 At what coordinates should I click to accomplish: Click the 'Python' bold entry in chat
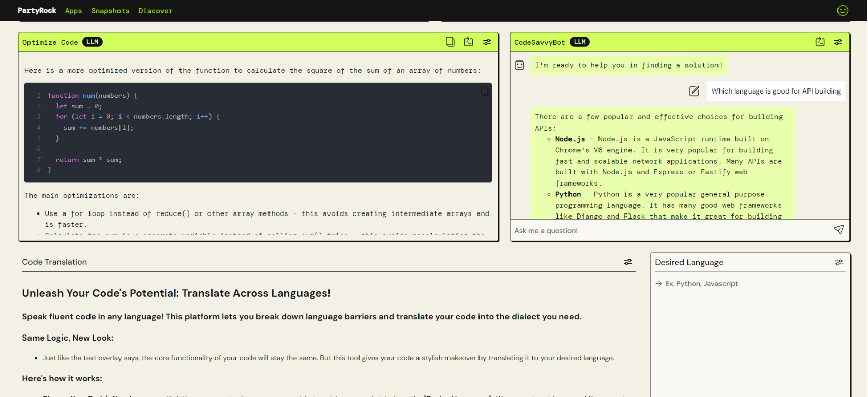click(x=568, y=194)
